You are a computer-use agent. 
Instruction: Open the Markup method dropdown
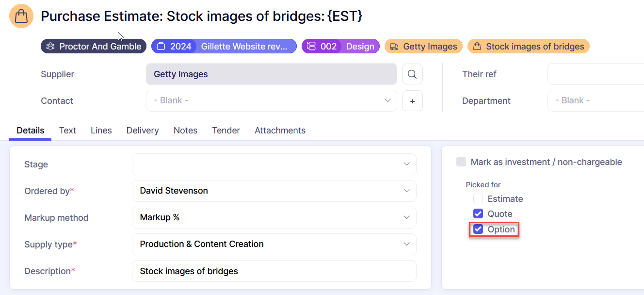(274, 217)
